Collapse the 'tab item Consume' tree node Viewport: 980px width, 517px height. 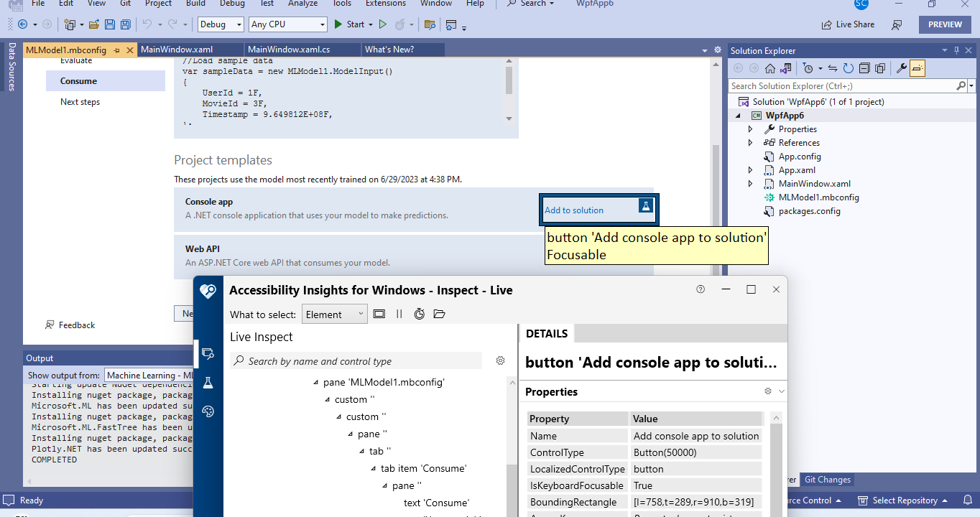pos(372,467)
